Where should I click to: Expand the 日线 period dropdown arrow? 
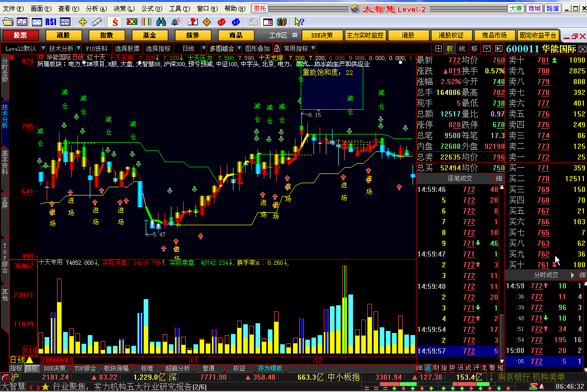coord(204,49)
